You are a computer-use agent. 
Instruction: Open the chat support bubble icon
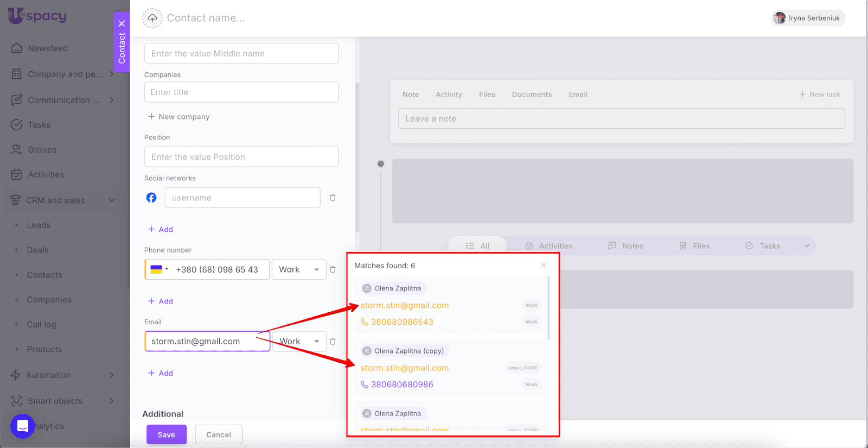[x=22, y=426]
